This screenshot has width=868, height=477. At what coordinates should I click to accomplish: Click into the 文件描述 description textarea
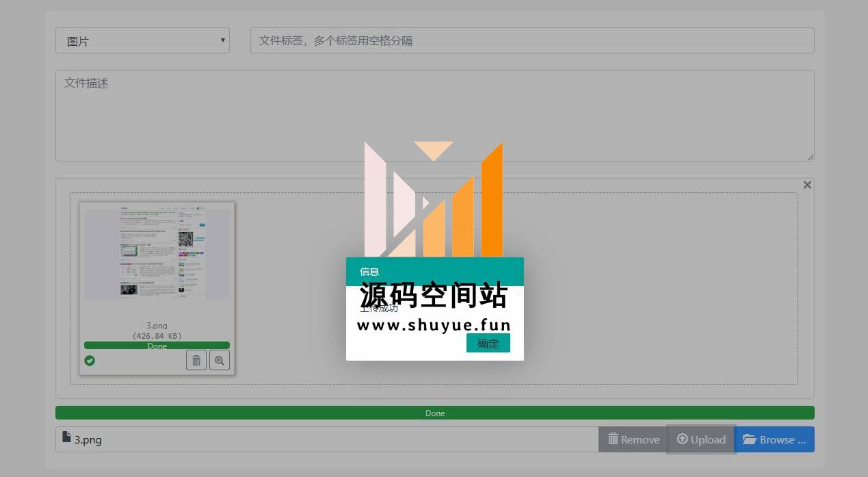(435, 116)
